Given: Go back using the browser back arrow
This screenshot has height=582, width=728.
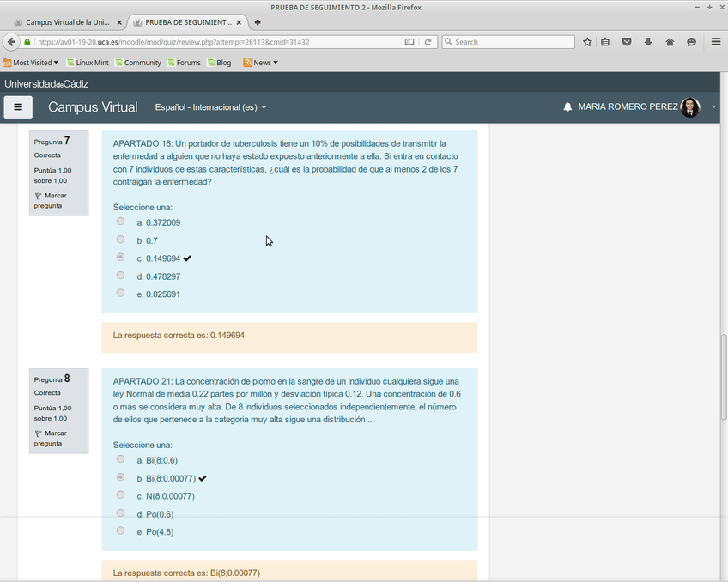Looking at the screenshot, I should (12, 42).
